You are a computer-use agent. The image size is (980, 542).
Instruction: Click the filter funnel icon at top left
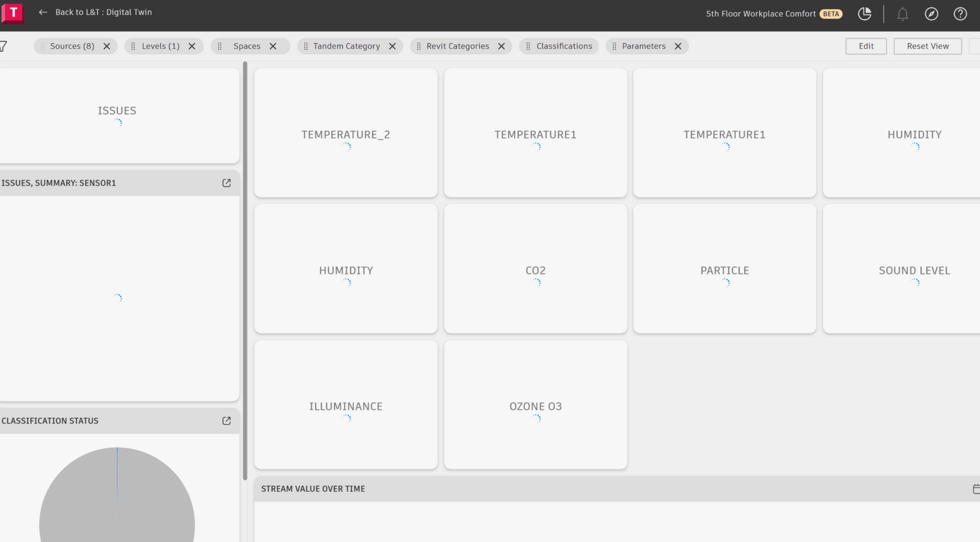pyautogui.click(x=3, y=46)
